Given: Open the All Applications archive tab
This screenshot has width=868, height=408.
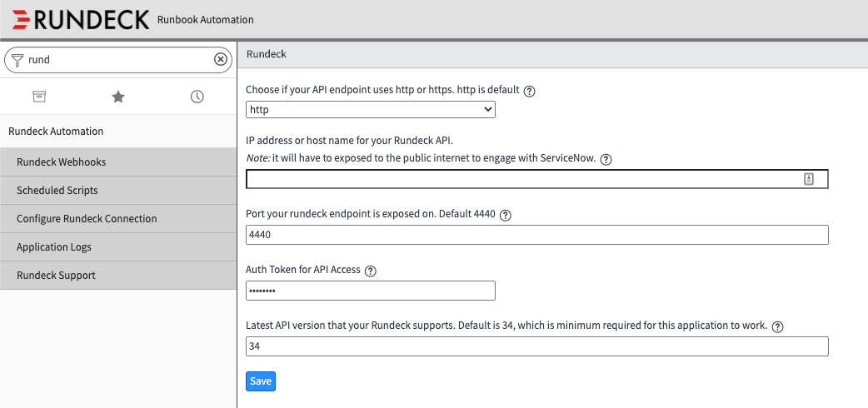Looking at the screenshot, I should pos(39,97).
